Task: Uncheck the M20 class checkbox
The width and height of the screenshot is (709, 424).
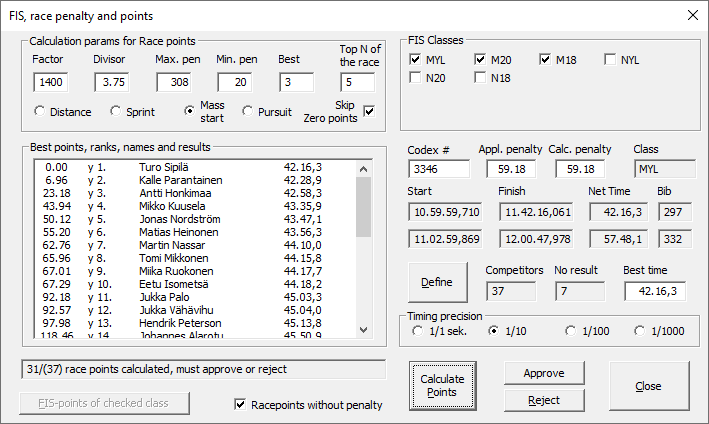Action: (481, 60)
